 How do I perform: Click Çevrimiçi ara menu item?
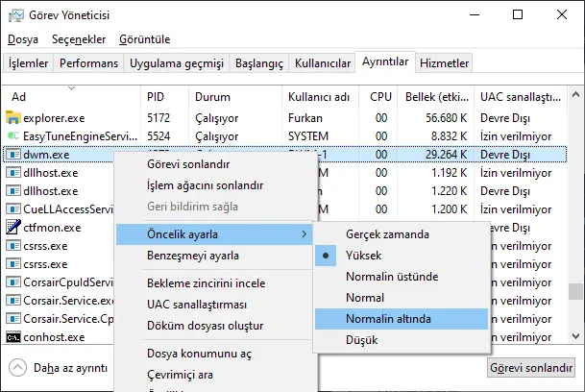click(x=214, y=375)
